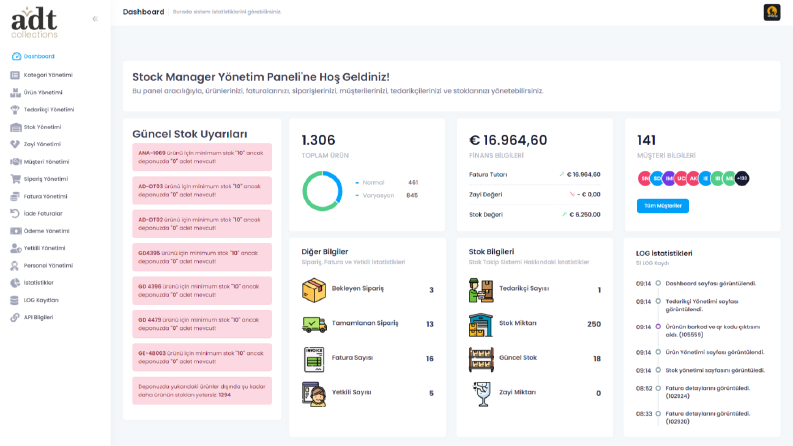Click the Tamamlanan Sipariş count 13
Image resolution: width=793 pixels, height=446 pixels.
tap(430, 324)
